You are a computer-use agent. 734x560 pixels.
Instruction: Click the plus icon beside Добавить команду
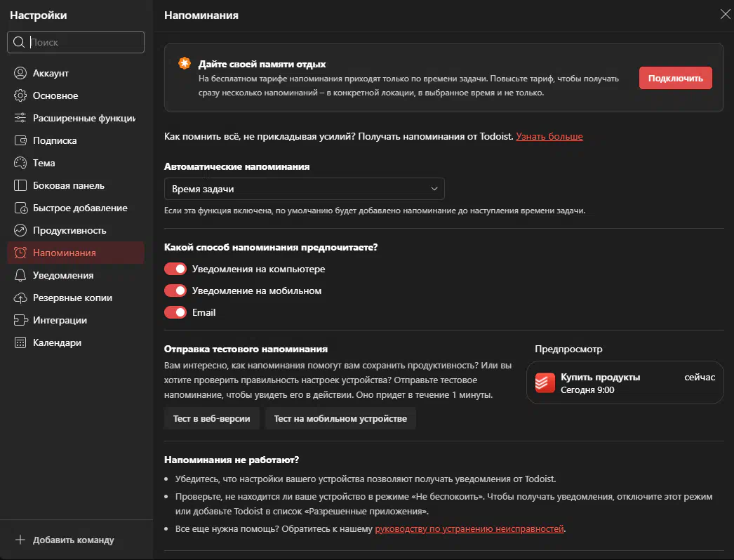coord(20,540)
